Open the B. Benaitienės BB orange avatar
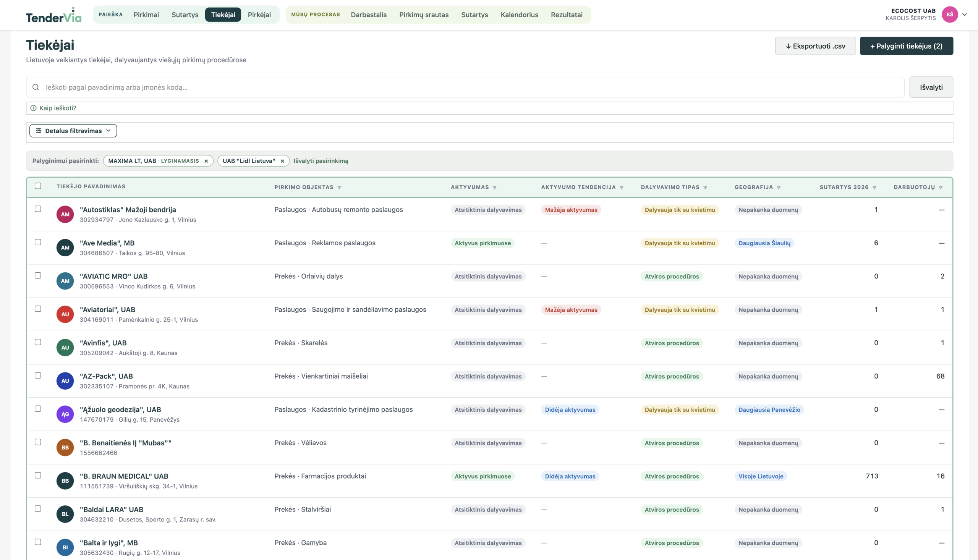The height and width of the screenshot is (560, 978). (x=65, y=448)
